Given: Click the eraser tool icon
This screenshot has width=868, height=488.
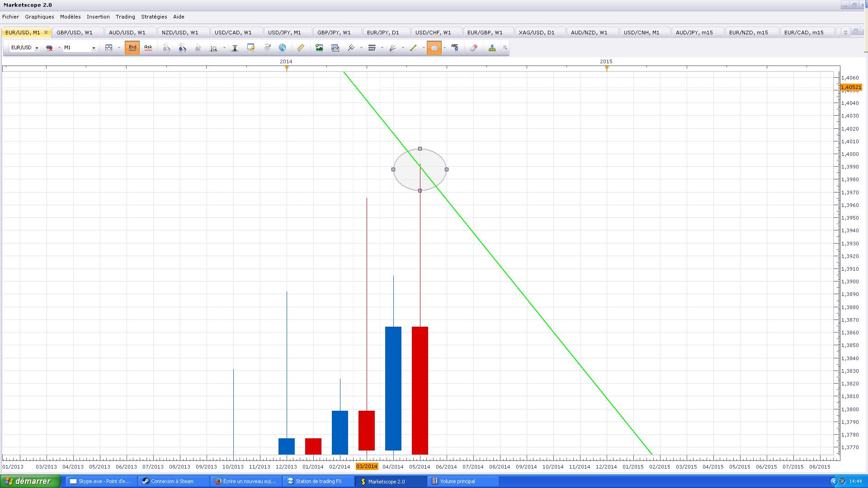Looking at the screenshot, I should [x=473, y=48].
